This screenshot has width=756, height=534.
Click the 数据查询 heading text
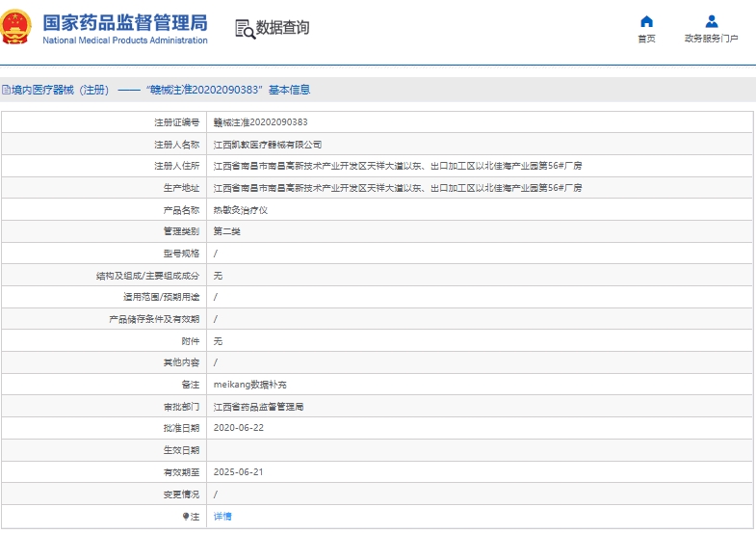pyautogui.click(x=282, y=28)
